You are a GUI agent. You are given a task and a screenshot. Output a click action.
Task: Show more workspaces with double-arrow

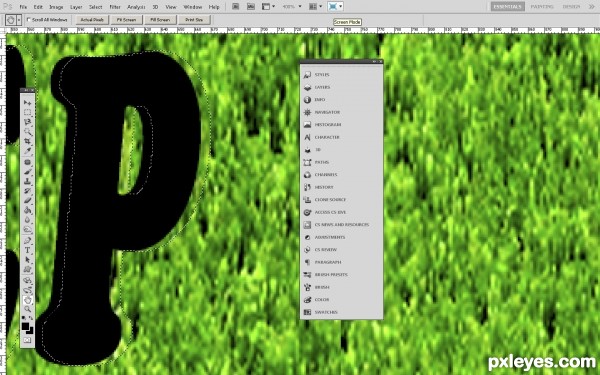tap(591, 7)
